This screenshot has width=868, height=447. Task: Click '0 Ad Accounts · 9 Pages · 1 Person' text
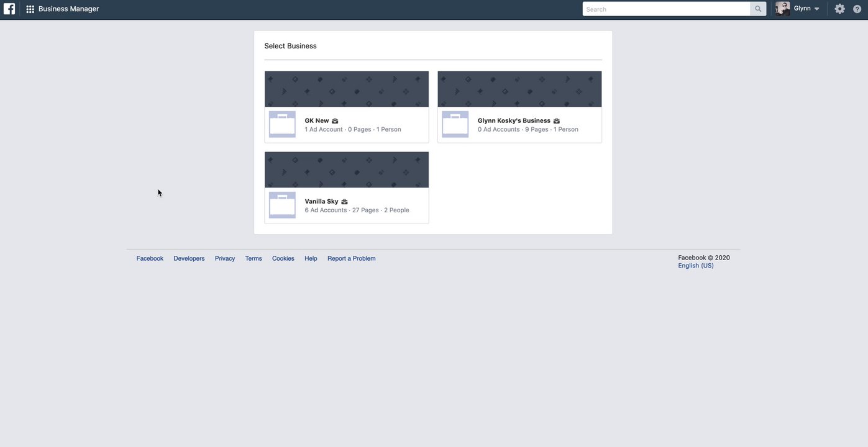click(528, 129)
